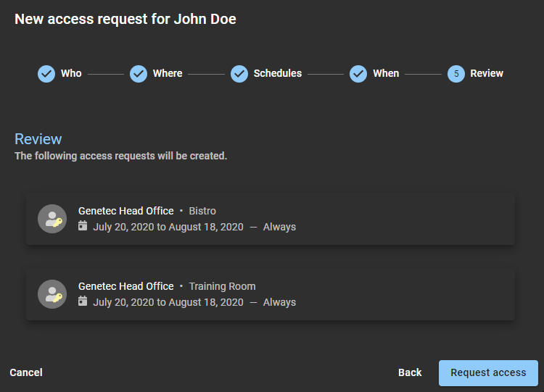Click the Schedules step checkmark icon
Screen dimensions: 544x392
tap(239, 73)
